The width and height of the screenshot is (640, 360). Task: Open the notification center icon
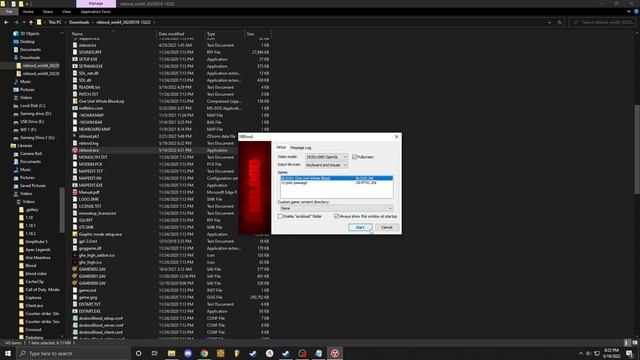[629, 353]
